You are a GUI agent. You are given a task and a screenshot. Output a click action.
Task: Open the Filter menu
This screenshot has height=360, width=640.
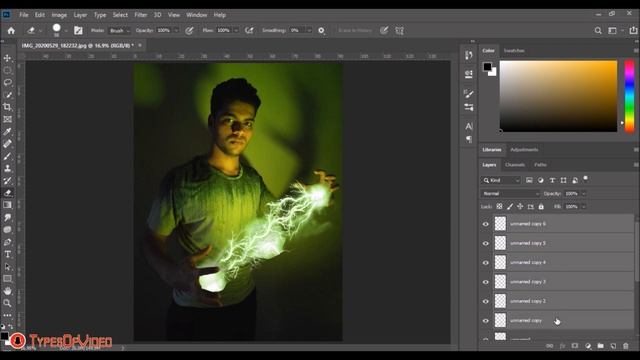(x=141, y=15)
